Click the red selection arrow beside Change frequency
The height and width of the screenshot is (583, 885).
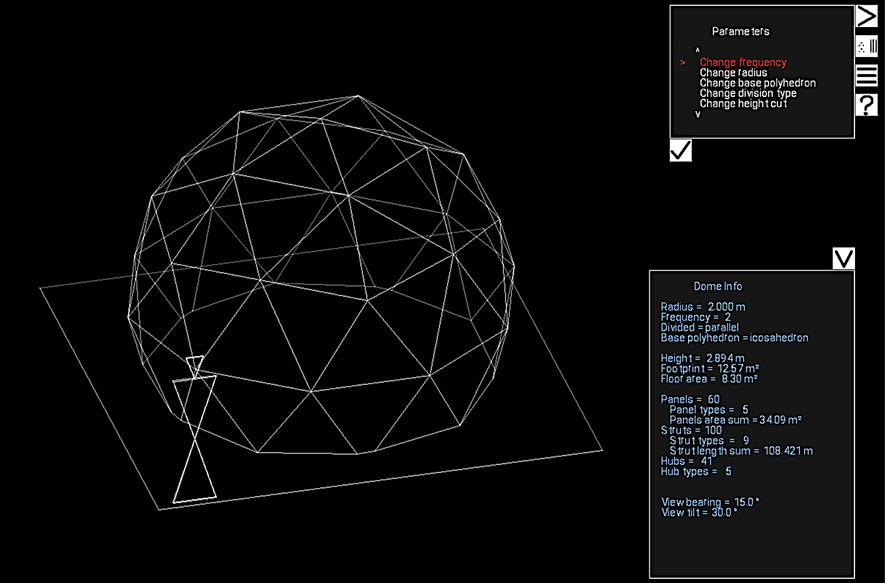point(682,61)
